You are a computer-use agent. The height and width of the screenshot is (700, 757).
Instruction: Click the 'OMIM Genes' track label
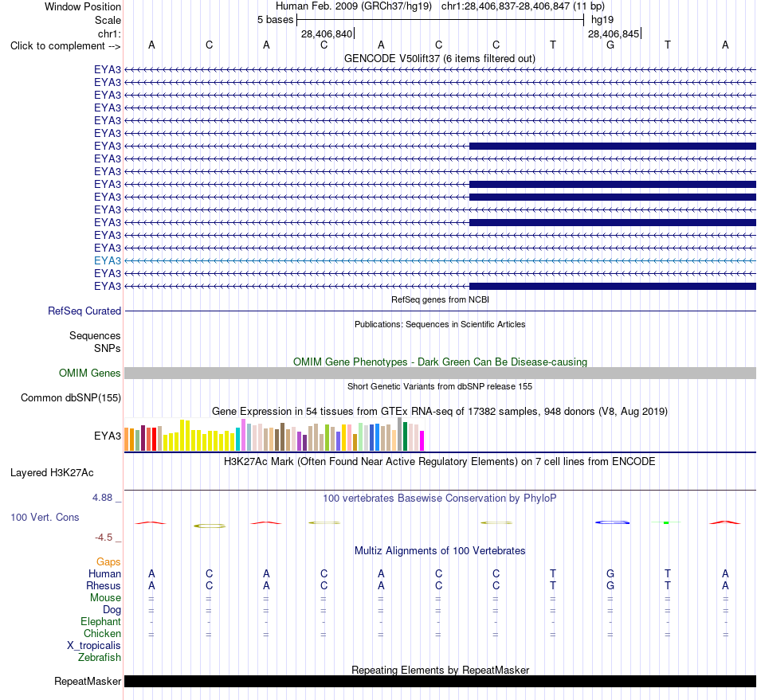90,373
